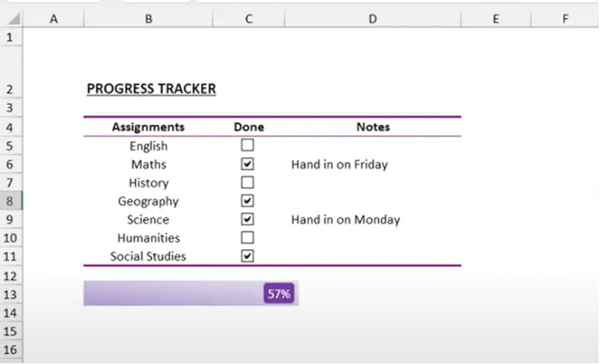Click the Select All corner button

coord(10,17)
